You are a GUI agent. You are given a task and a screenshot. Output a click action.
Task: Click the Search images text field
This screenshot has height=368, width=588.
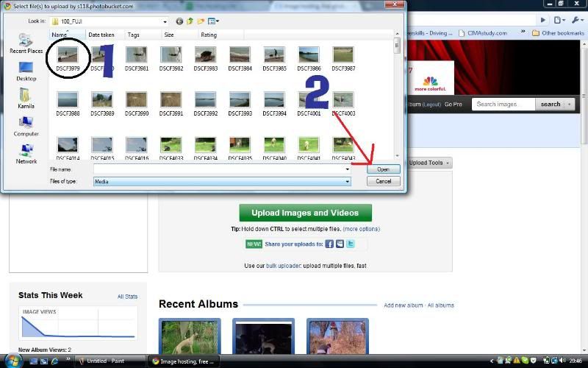coord(503,105)
